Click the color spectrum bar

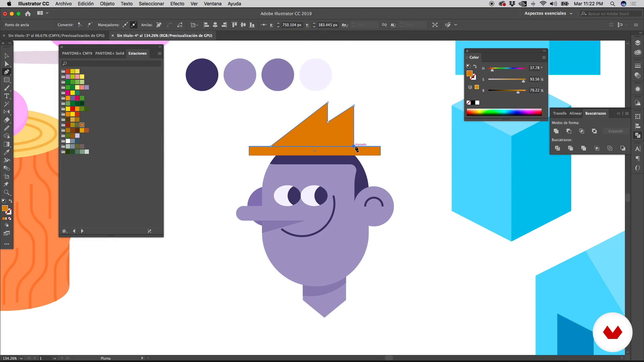[504, 112]
